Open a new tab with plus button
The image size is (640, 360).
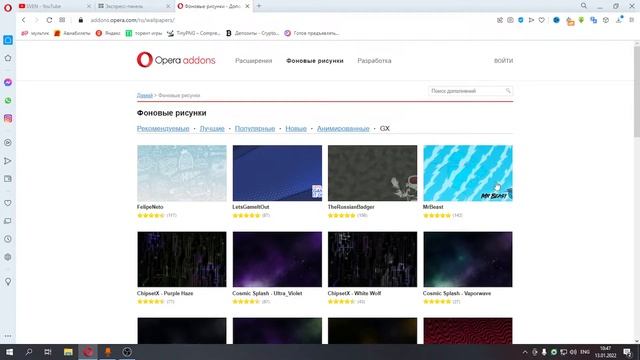259,6
